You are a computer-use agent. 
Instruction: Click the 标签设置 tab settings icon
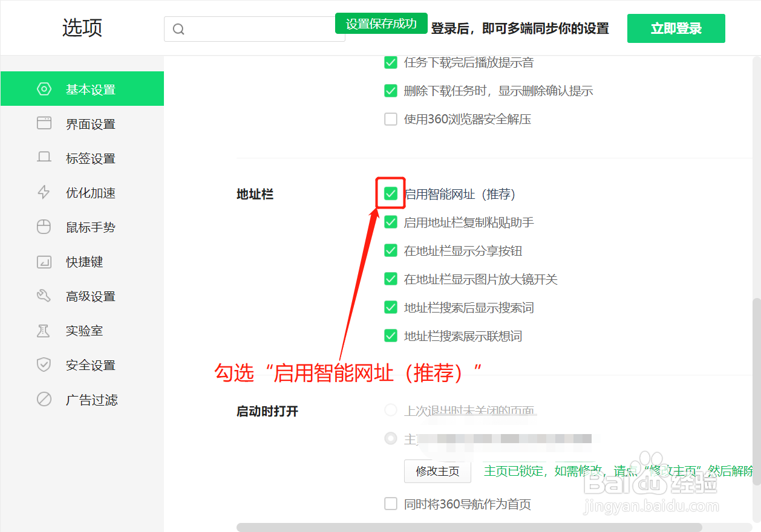(x=44, y=157)
